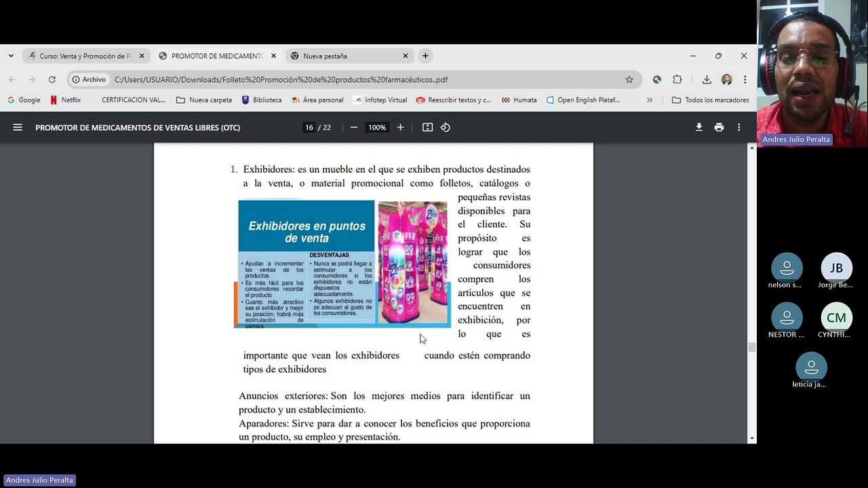Image resolution: width=868 pixels, height=488 pixels.
Task: Open the Nueva carpeta bookmark folder
Action: point(204,100)
